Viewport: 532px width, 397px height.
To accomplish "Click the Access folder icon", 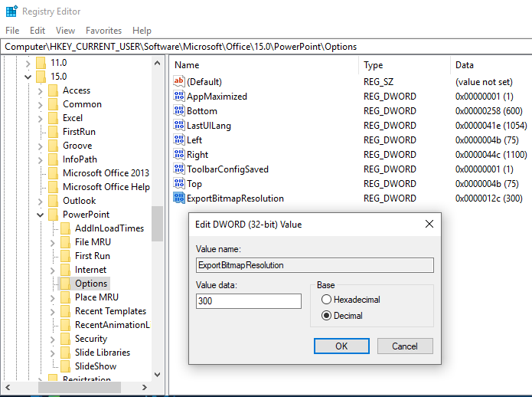I will click(x=53, y=90).
